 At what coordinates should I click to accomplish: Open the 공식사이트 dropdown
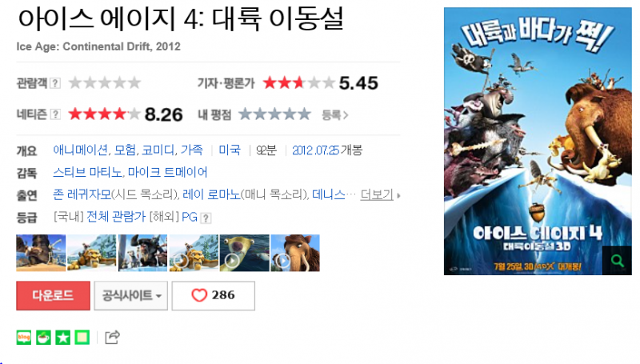[131, 295]
